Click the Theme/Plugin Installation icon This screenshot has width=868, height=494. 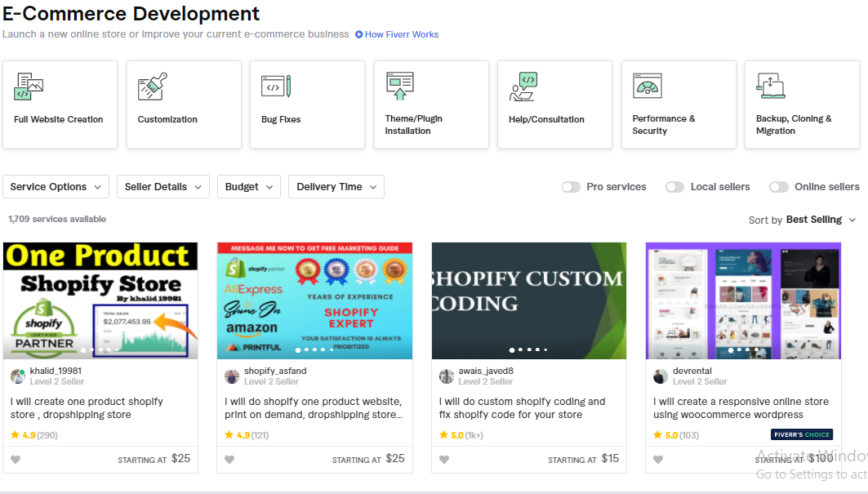coord(399,86)
